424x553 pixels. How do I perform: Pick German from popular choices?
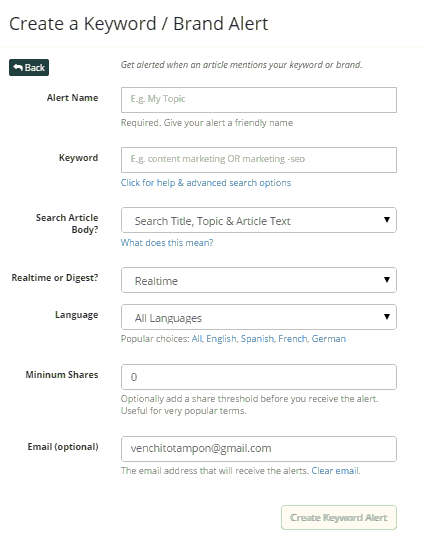[329, 339]
